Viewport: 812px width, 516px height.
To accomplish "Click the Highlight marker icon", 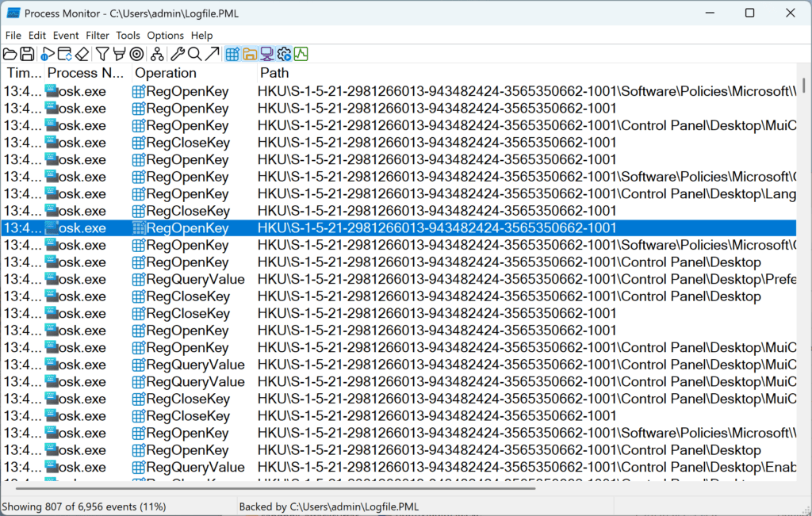I will (119, 54).
